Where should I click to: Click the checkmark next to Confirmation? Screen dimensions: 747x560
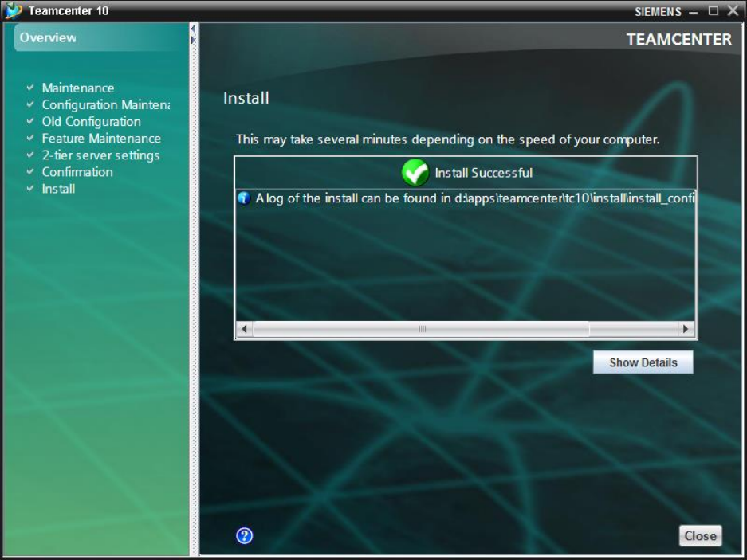pyautogui.click(x=30, y=171)
